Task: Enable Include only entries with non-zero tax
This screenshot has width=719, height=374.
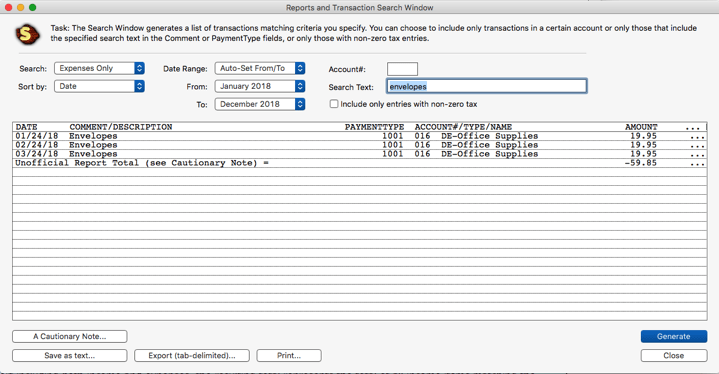Action: coord(334,104)
